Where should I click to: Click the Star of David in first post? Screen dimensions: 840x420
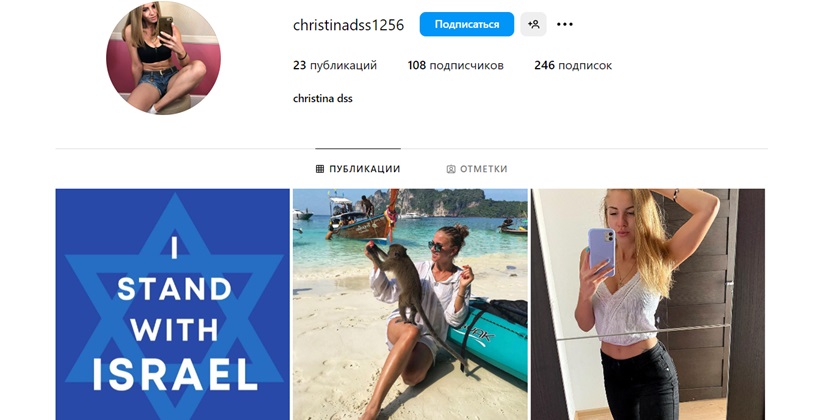[x=174, y=306]
